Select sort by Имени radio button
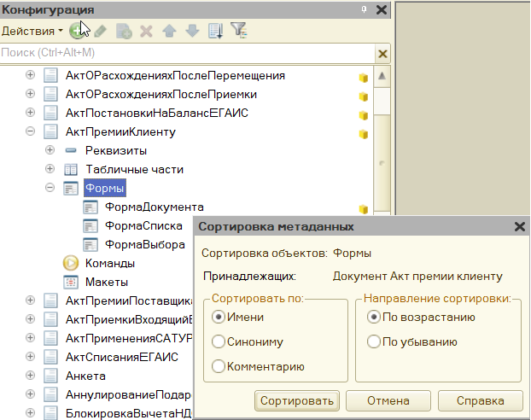531x420 pixels. pyautogui.click(x=219, y=317)
